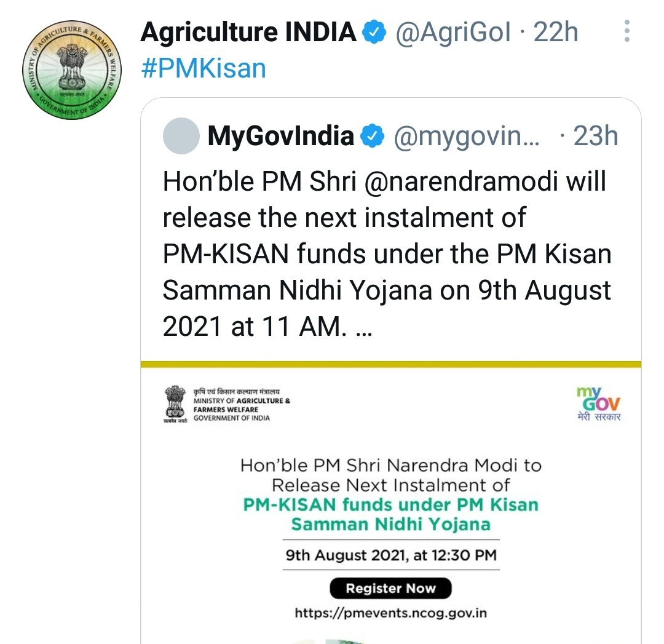
Task: Click the green PM-KISAN funds headline
Action: 391,514
